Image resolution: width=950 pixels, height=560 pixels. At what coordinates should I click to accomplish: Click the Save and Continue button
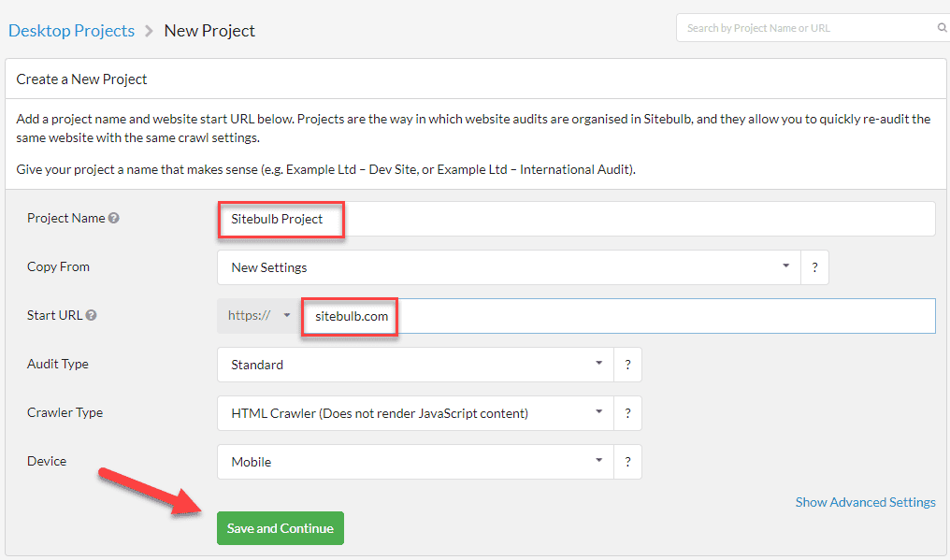point(281,528)
